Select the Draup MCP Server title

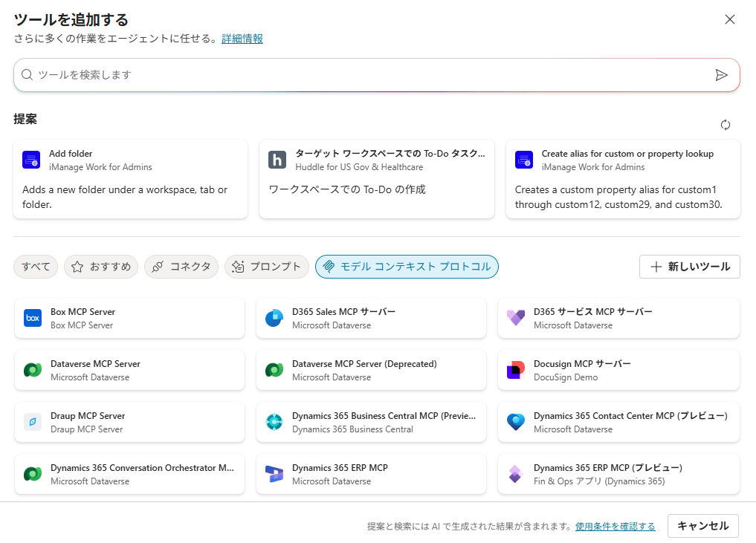click(x=88, y=416)
